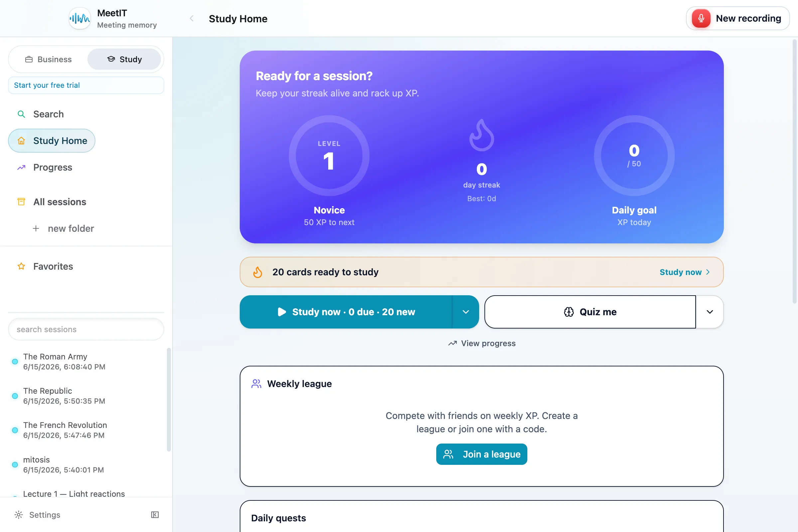Click the main page vertical scrollbar
798x532 pixels.
pos(794,171)
